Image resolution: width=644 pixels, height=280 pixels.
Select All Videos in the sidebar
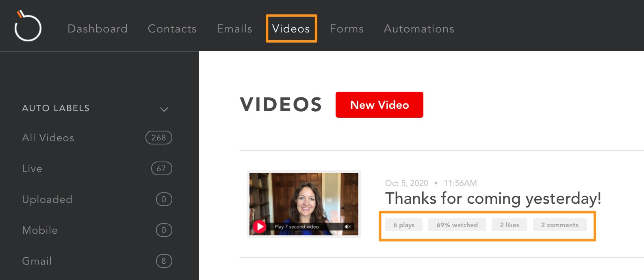tap(48, 138)
